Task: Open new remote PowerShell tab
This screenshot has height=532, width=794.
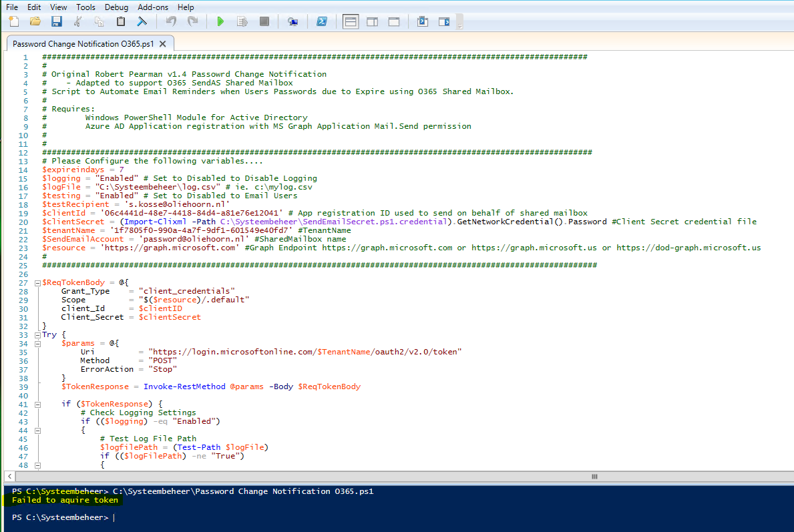Action: point(292,21)
